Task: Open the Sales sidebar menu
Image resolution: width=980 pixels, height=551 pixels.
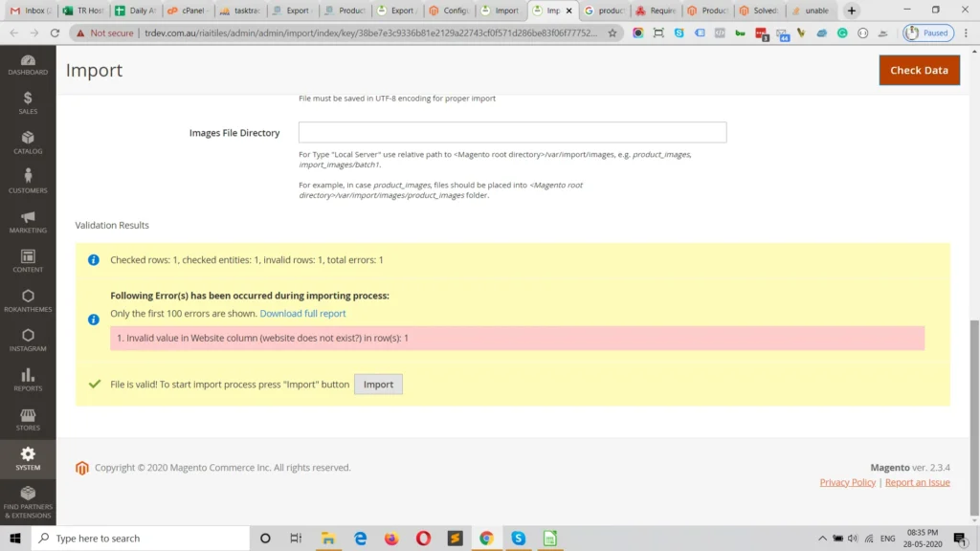Action: click(x=28, y=103)
